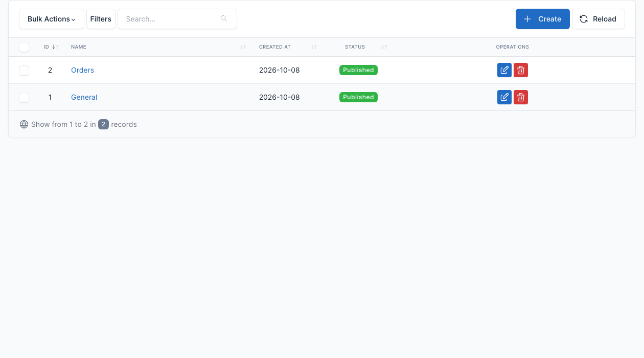The height and width of the screenshot is (358, 644).
Task: Tick the checkbox for Orders row
Action: pos(24,71)
